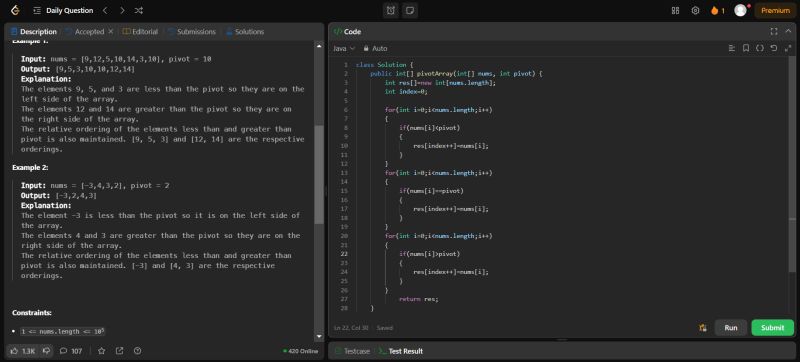Click the green Submit button
Screen dimensions: 800x362
(772, 328)
